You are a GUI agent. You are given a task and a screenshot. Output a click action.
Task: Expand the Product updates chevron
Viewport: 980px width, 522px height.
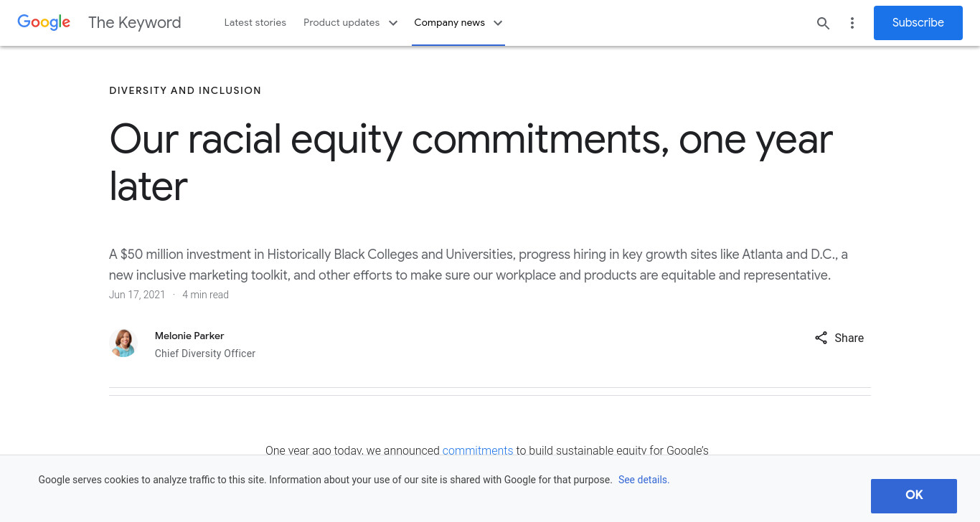point(393,23)
